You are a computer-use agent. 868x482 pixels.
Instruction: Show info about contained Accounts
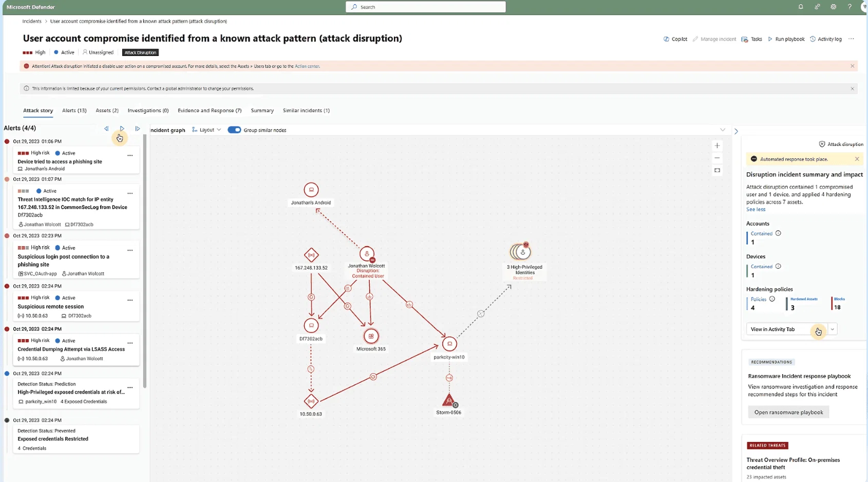[778, 233]
